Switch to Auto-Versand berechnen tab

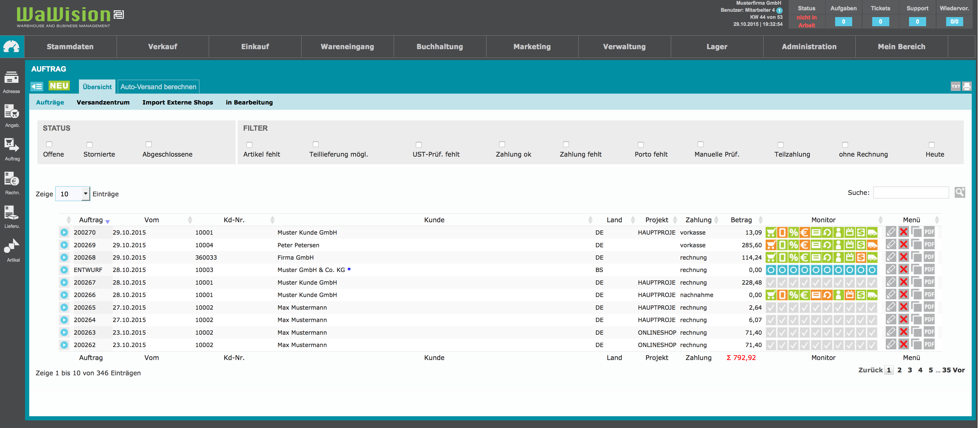pyautogui.click(x=158, y=87)
